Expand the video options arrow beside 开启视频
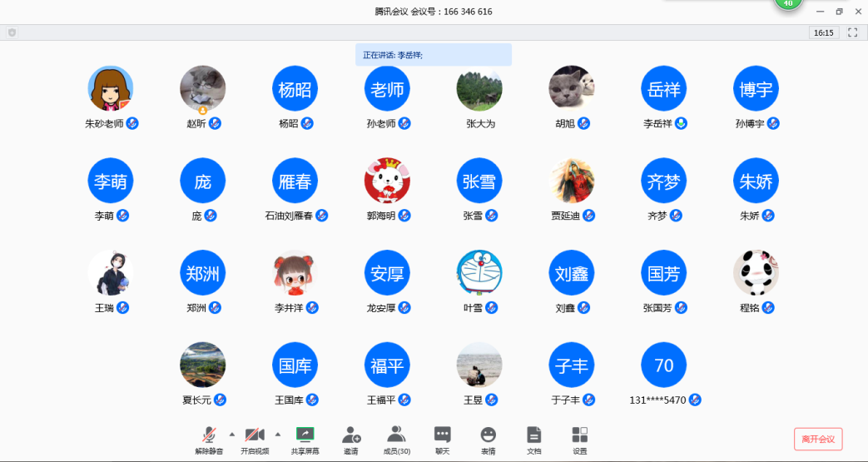 (277, 434)
